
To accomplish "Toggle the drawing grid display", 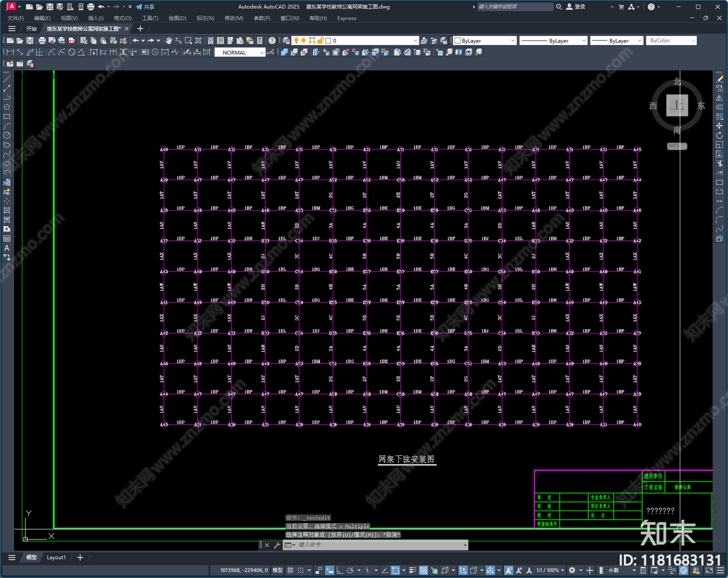I will (x=290, y=570).
